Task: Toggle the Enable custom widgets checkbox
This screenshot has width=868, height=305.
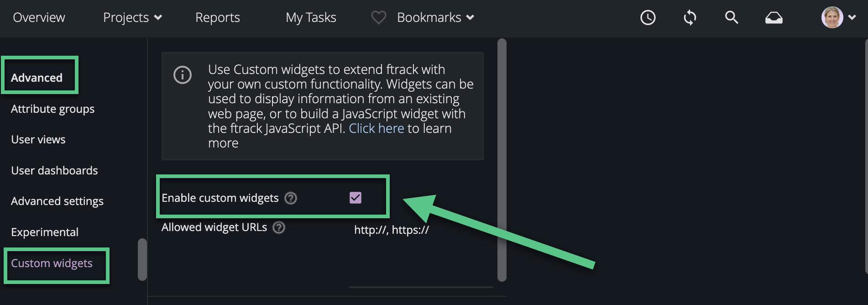Action: pos(356,198)
